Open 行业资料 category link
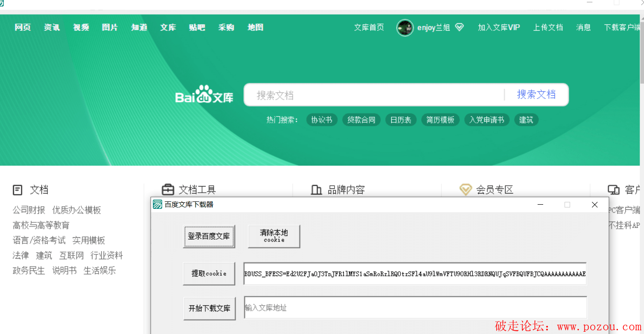Screen dimensions: 644x334 coord(107,255)
